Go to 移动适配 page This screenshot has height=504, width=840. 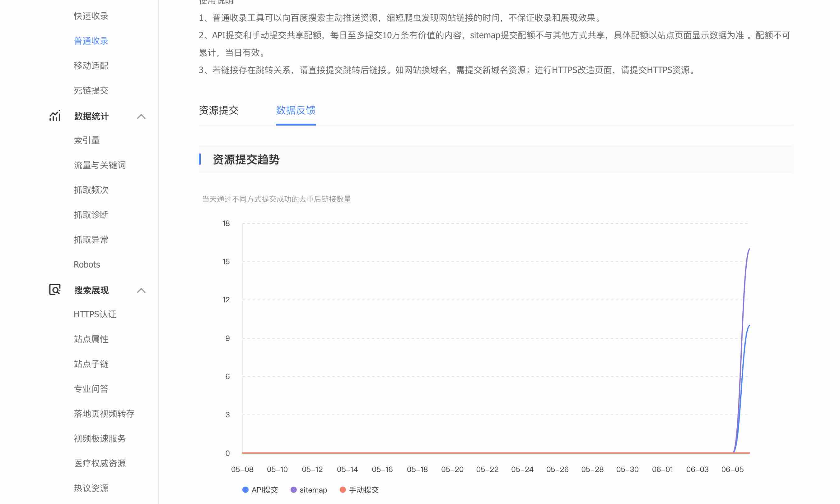point(91,66)
